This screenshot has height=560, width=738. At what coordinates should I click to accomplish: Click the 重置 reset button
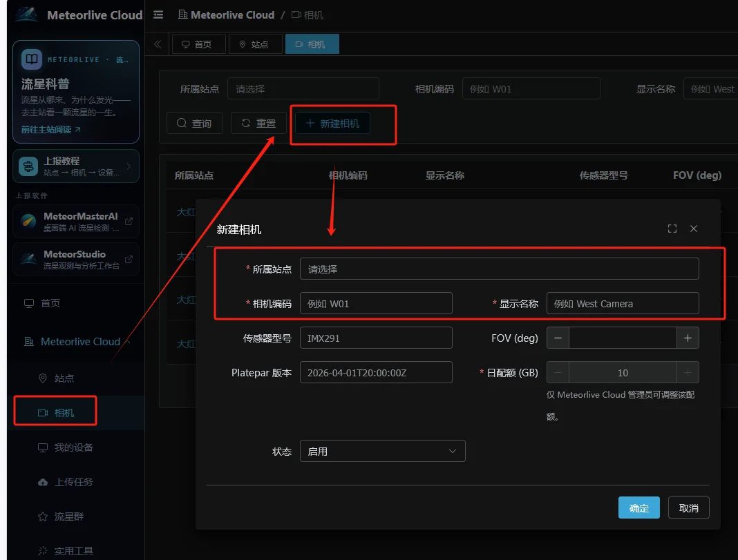pos(258,123)
